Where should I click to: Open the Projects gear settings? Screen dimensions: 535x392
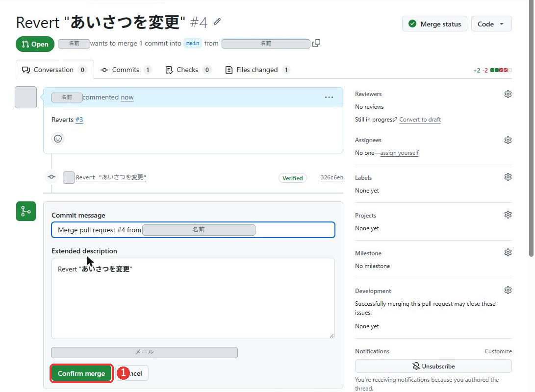(x=508, y=215)
